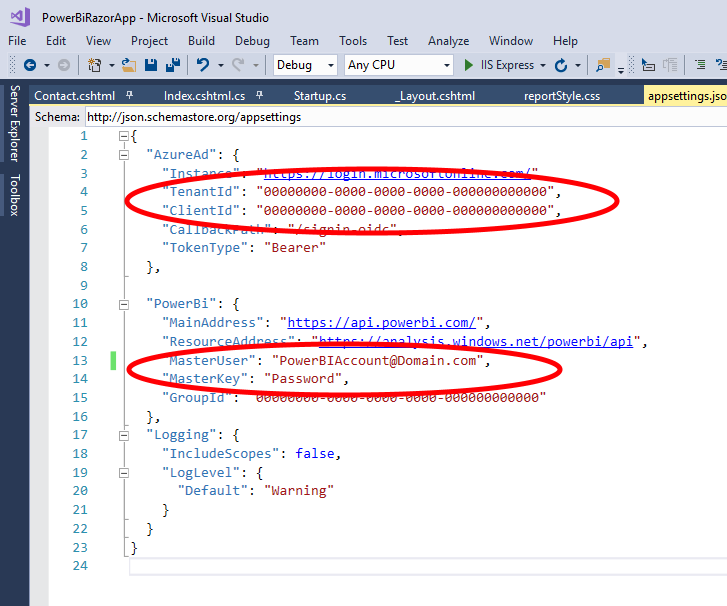Open the Help menu
This screenshot has width=727, height=606.
coord(565,41)
